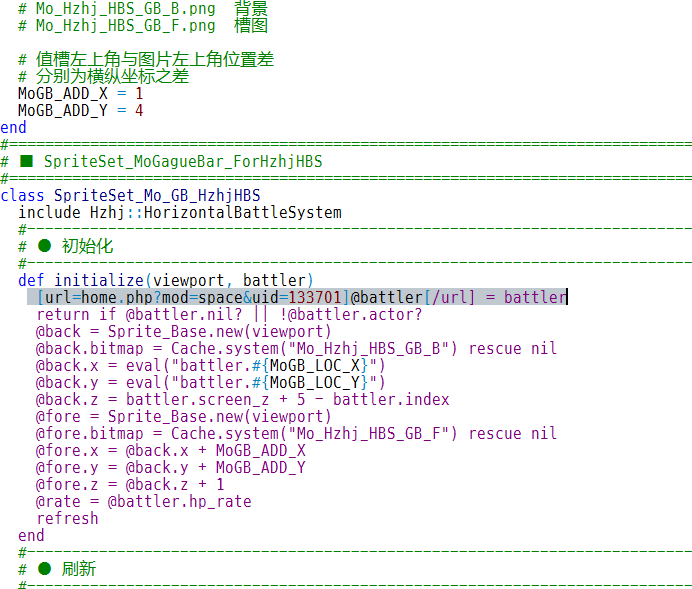Image resolution: width=692 pixels, height=589 pixels.
Task: Click the 初始化 section comment
Action: [66, 246]
